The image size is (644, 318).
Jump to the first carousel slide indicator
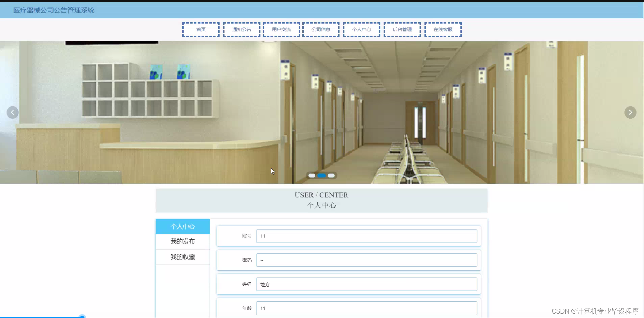tap(312, 176)
